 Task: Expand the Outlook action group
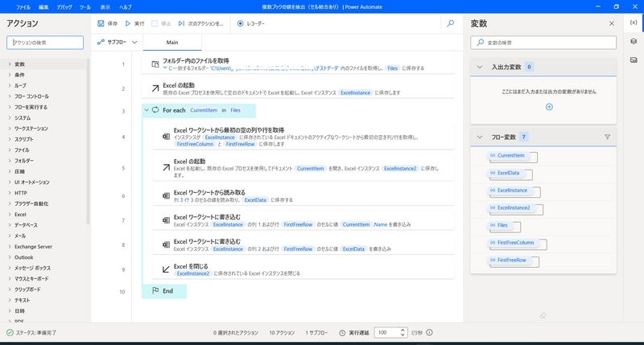tap(10, 257)
